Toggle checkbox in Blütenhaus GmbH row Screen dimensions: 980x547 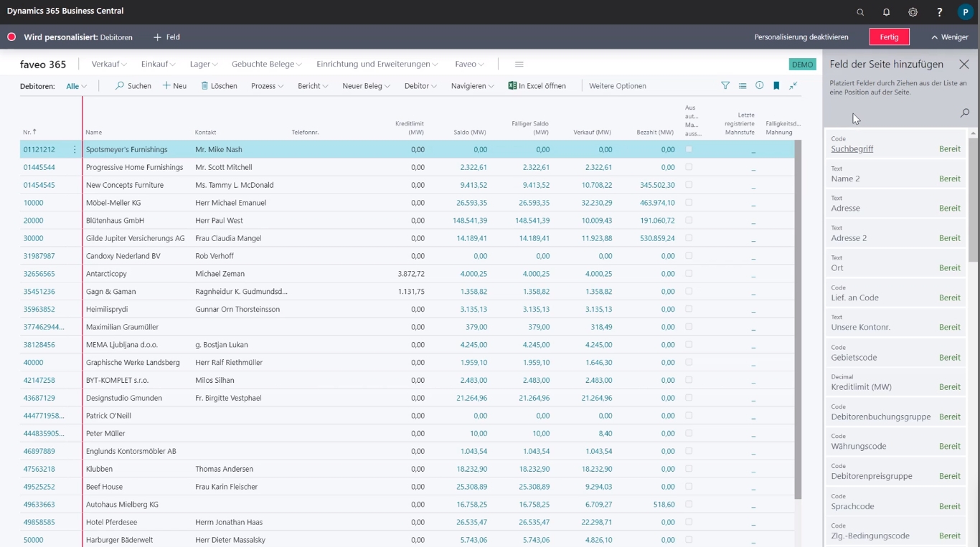[689, 220]
